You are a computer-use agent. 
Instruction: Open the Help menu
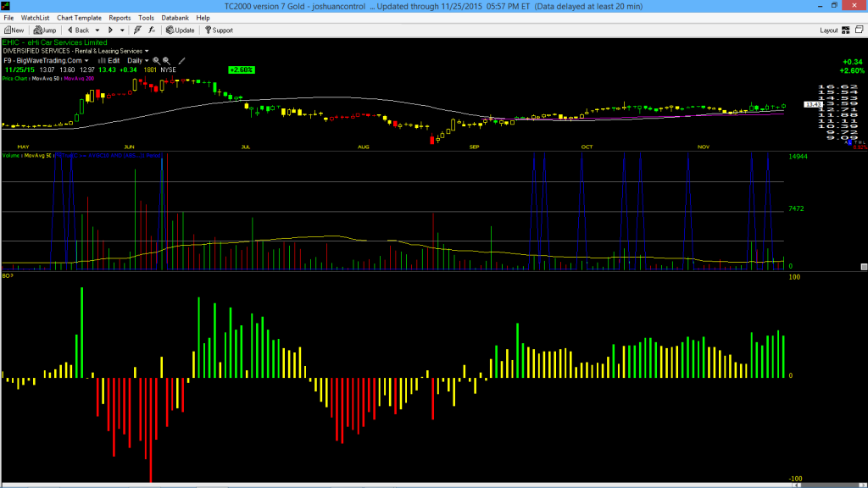click(x=203, y=18)
